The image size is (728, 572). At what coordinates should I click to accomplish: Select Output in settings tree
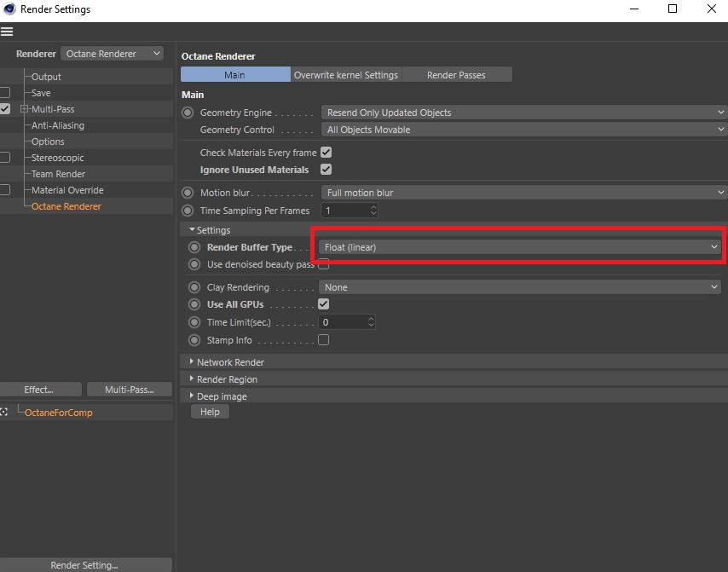pyautogui.click(x=46, y=77)
